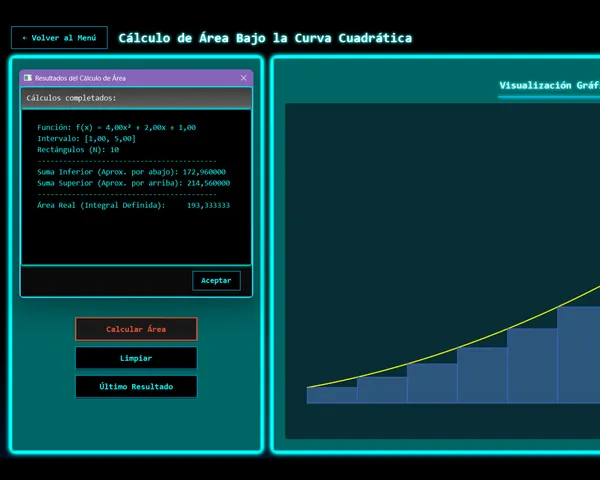
Task: Open Último Resultado
Action: [136, 386]
